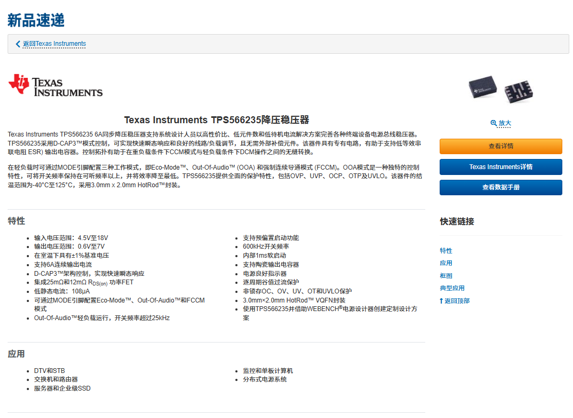
Task: Select the D-CAP3 架构控制 bullet
Action: (x=89, y=273)
